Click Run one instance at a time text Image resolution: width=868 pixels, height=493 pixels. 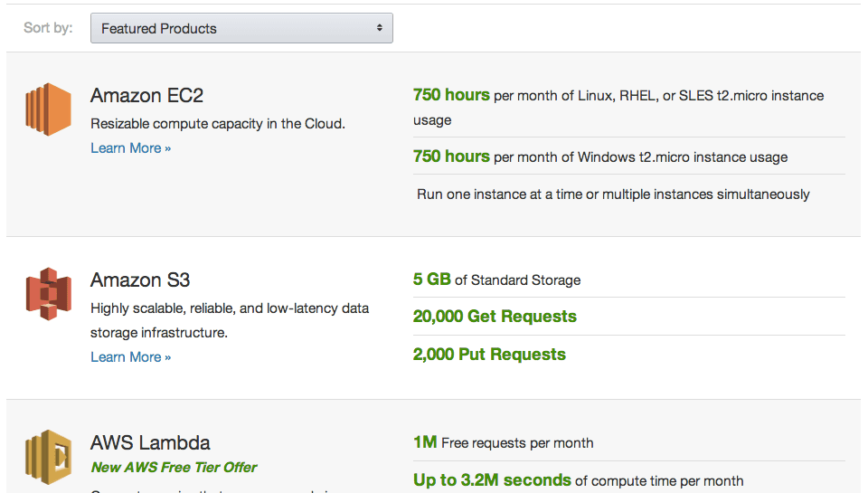pyautogui.click(x=613, y=194)
